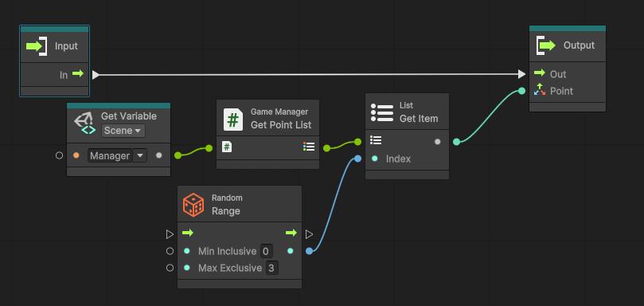Click the green arrow beside In label

click(78, 74)
